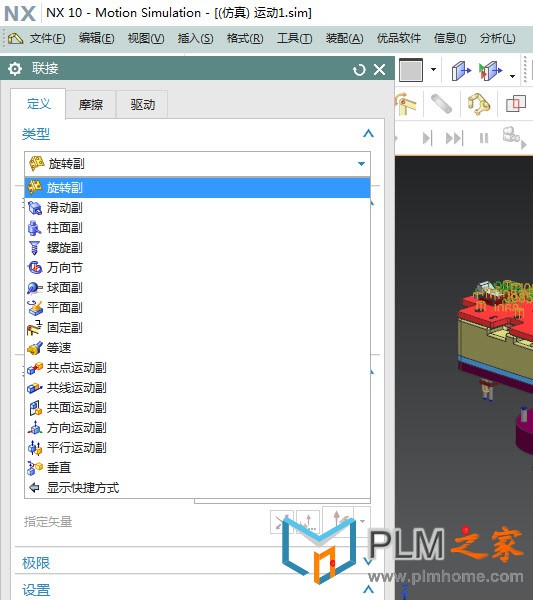Choose 球面副 joint type

(197, 287)
